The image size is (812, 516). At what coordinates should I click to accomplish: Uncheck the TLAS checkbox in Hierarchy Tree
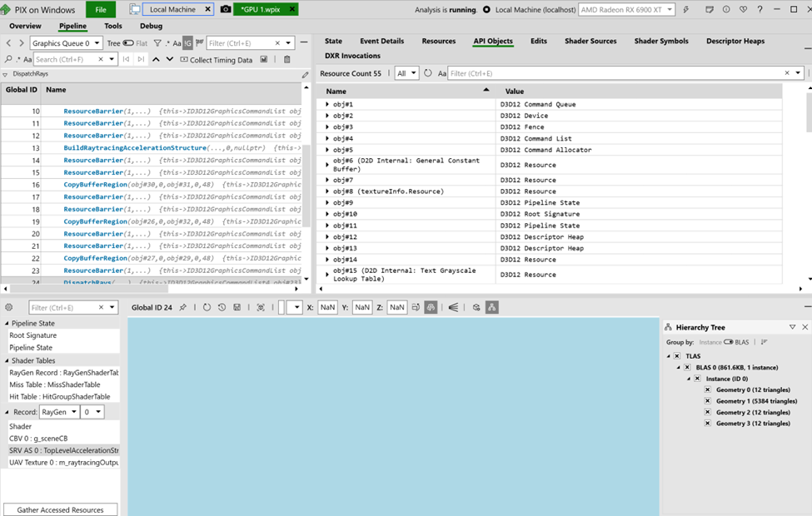coord(677,356)
